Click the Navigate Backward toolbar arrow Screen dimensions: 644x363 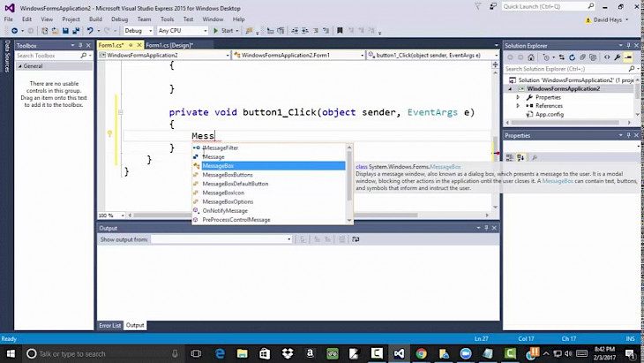click(14, 31)
